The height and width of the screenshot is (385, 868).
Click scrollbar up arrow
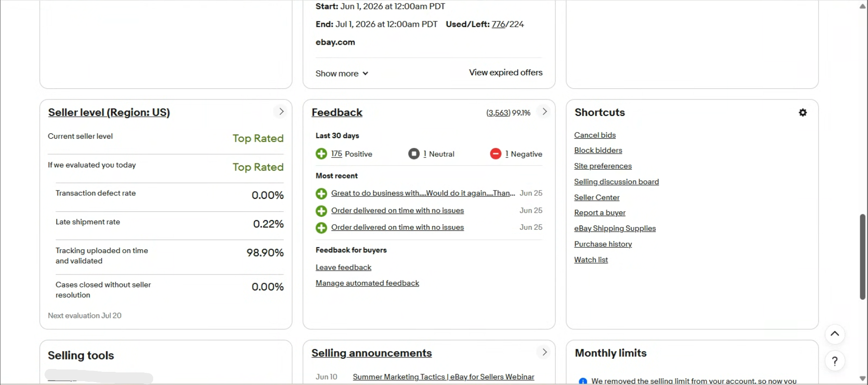click(862, 6)
